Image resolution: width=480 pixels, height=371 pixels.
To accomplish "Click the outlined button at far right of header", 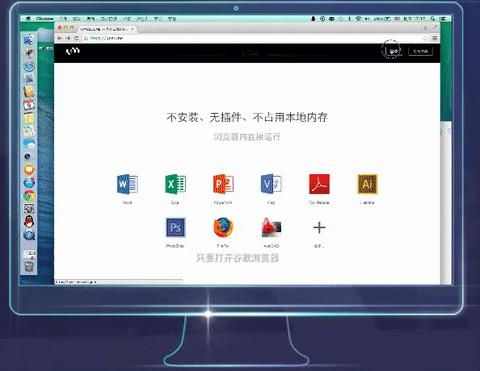I will click(x=420, y=51).
